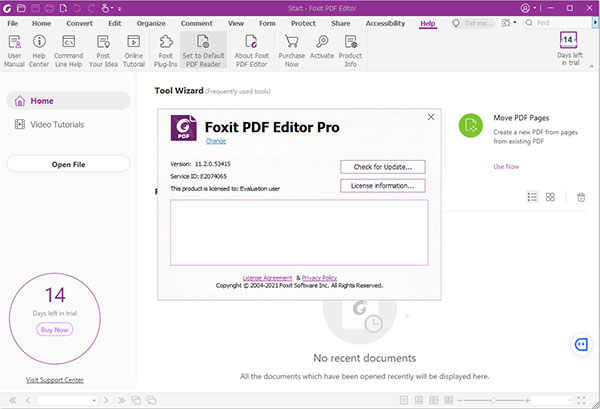Click the Redo arrow in title bar
600x409 pixels.
pos(91,8)
